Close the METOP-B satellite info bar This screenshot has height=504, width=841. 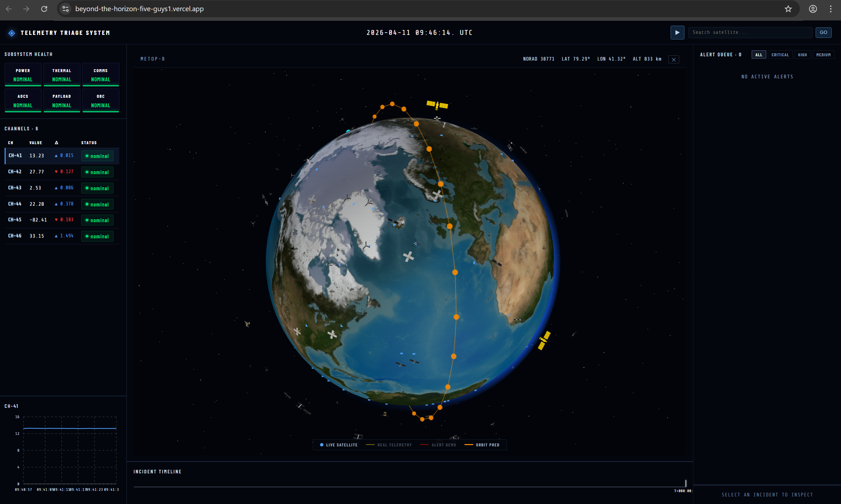tap(673, 60)
